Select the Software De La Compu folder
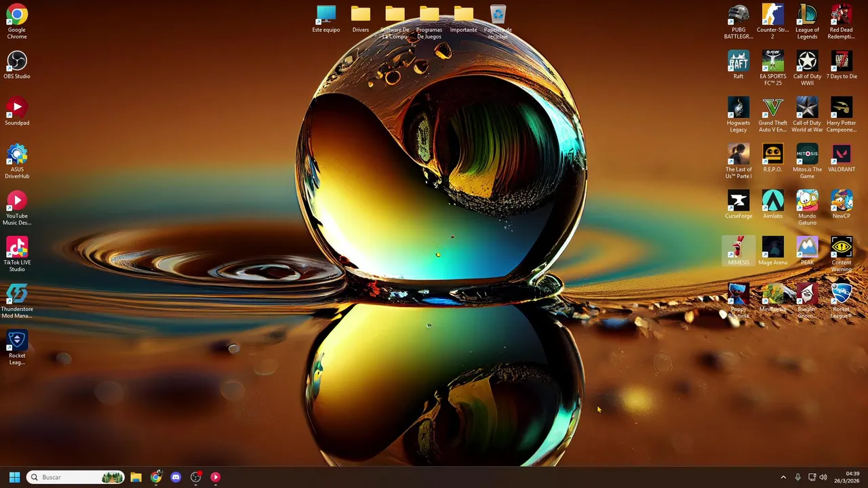The width and height of the screenshot is (868, 488). pyautogui.click(x=395, y=22)
